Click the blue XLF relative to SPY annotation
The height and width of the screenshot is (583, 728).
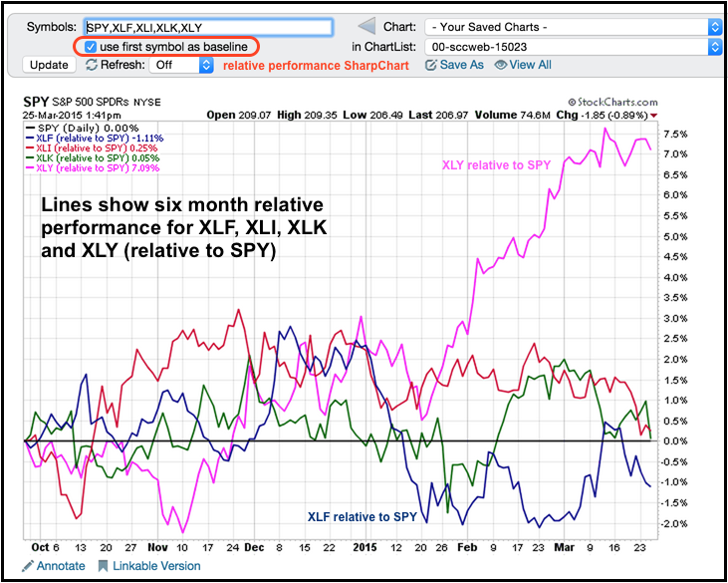[363, 516]
